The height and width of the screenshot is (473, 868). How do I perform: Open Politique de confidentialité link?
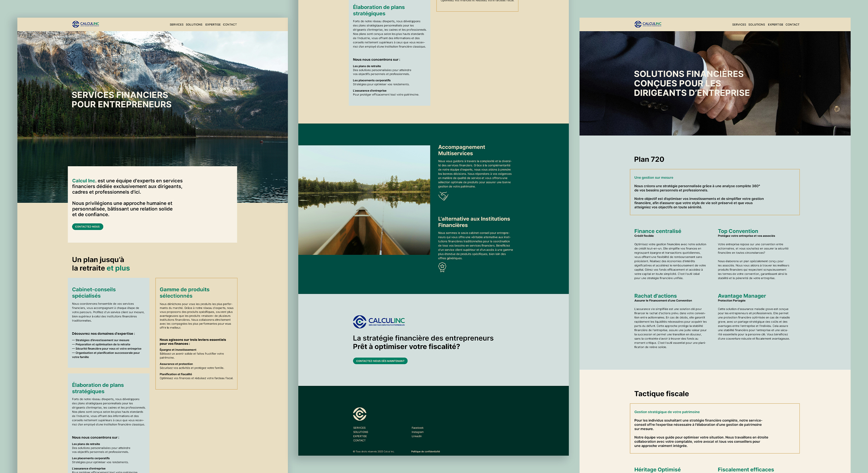(425, 451)
